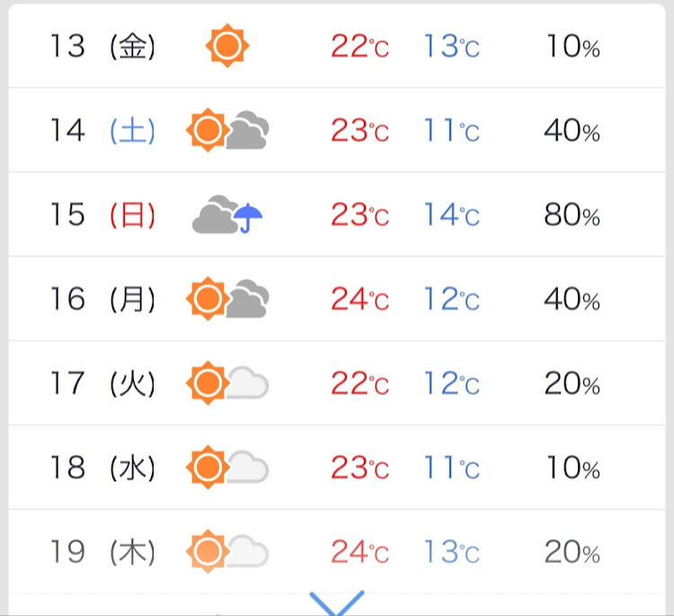
Task: Open the 10% rain chance on the 13th
Action: click(x=573, y=46)
